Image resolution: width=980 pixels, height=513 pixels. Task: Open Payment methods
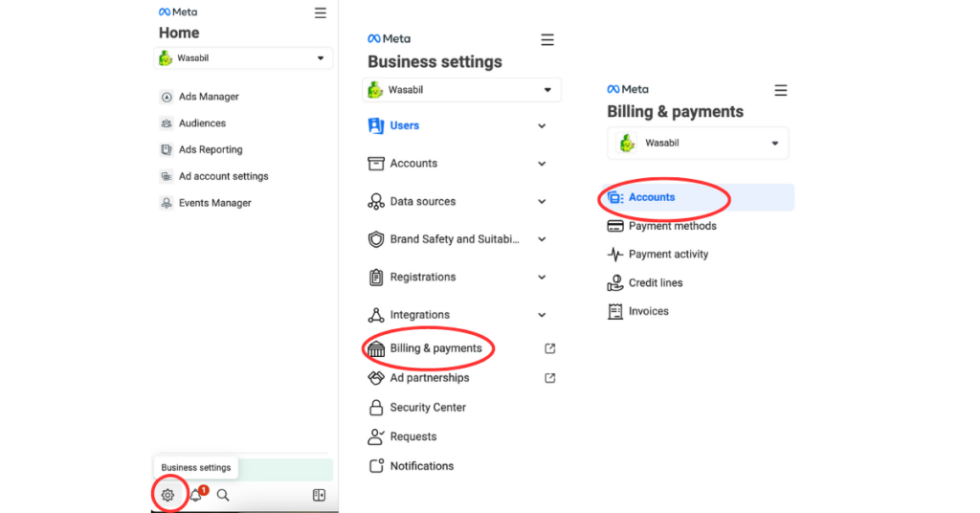[672, 226]
